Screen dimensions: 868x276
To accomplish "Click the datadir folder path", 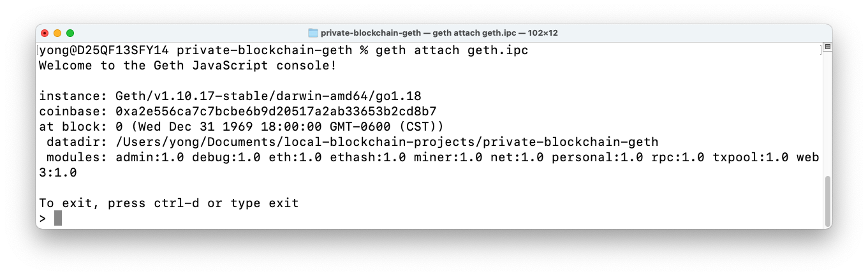I will [386, 142].
